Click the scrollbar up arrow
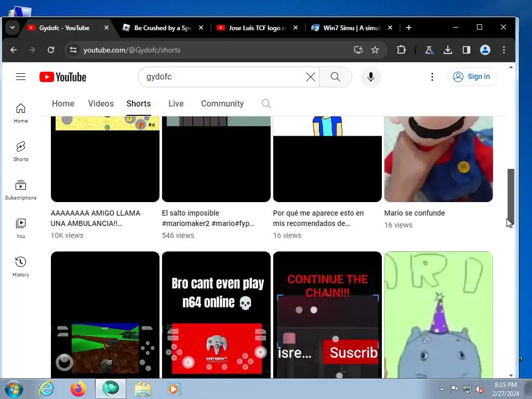 pos(511,67)
